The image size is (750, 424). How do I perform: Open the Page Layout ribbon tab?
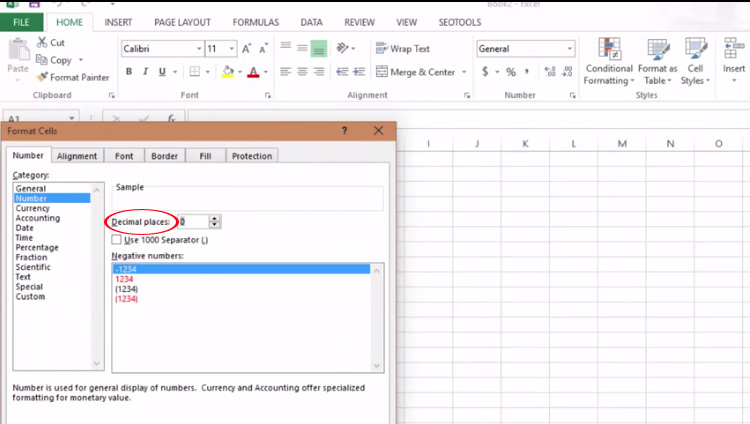pos(181,21)
